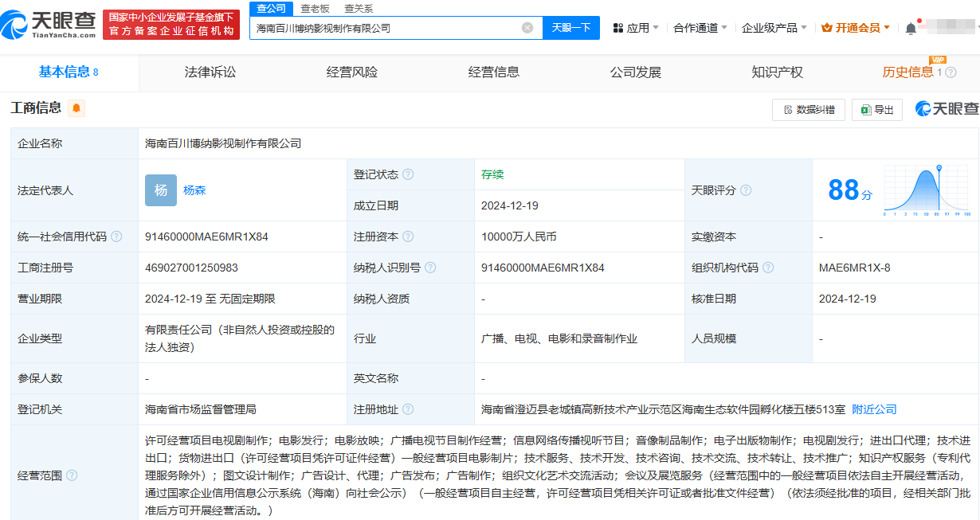Open the 合作通道 dropdown
Screen dimensions: 980x520
click(x=700, y=28)
